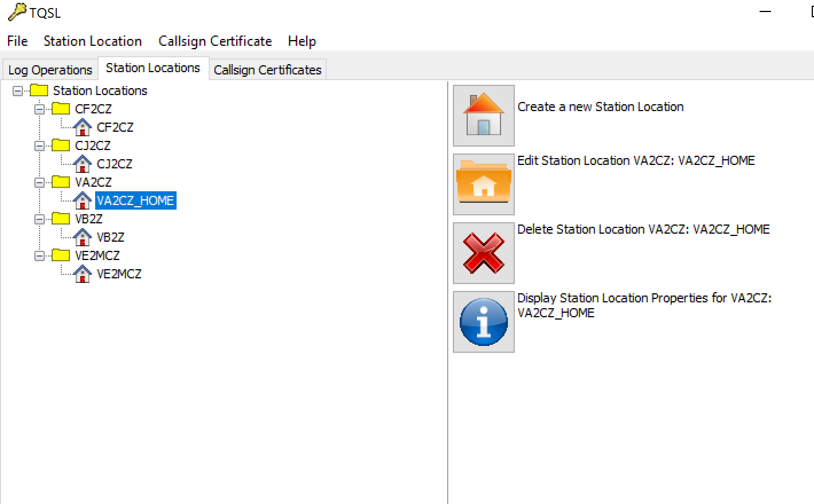Select the Station Locations root label
Viewport: 814px width, 504px height.
[100, 90]
